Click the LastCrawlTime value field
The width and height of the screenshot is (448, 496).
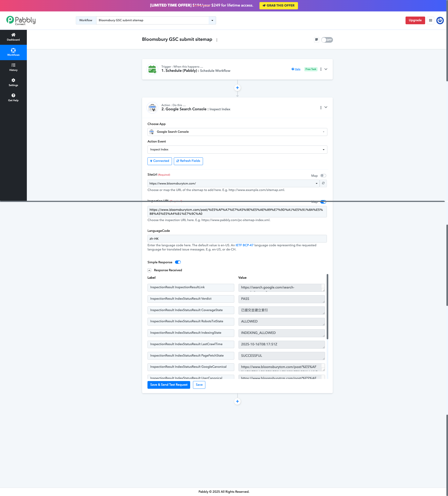pyautogui.click(x=282, y=345)
